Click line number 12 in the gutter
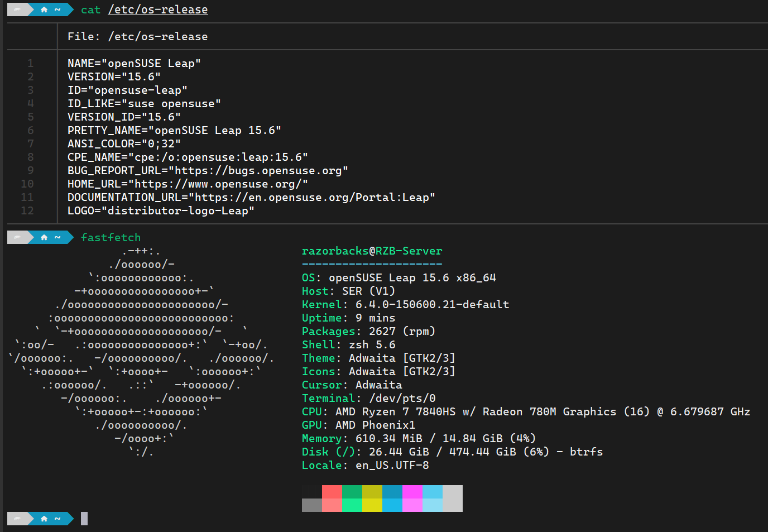The width and height of the screenshot is (768, 532). coord(27,210)
